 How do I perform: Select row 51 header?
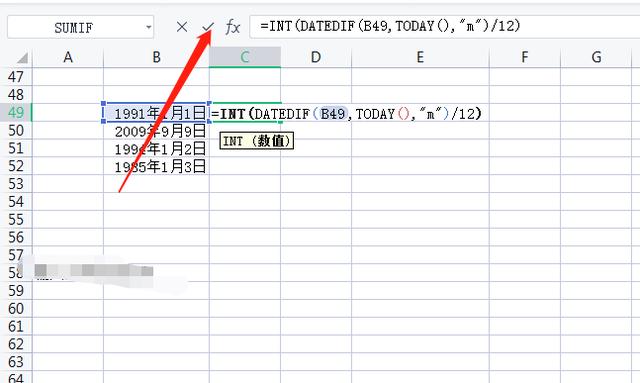(16, 148)
